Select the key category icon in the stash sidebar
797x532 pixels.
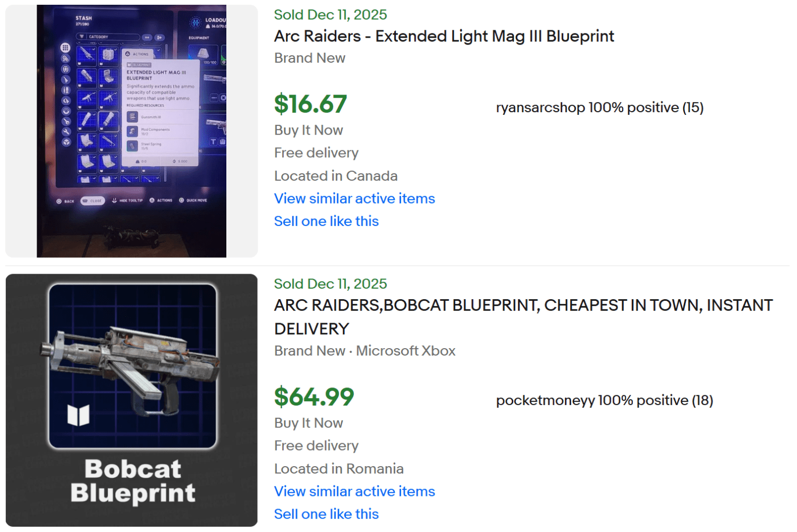click(x=66, y=121)
